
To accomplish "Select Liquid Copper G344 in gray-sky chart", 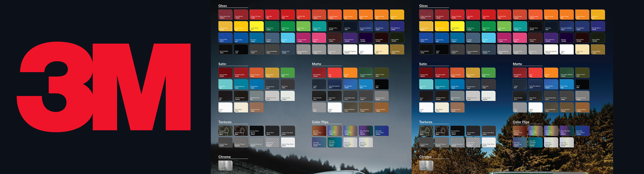I will 335,14.
